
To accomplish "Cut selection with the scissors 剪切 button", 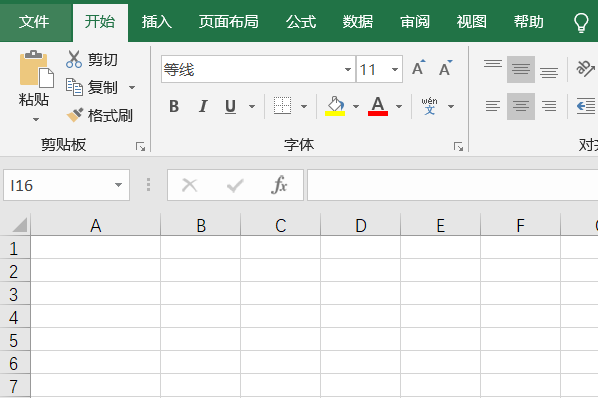I will [92, 60].
